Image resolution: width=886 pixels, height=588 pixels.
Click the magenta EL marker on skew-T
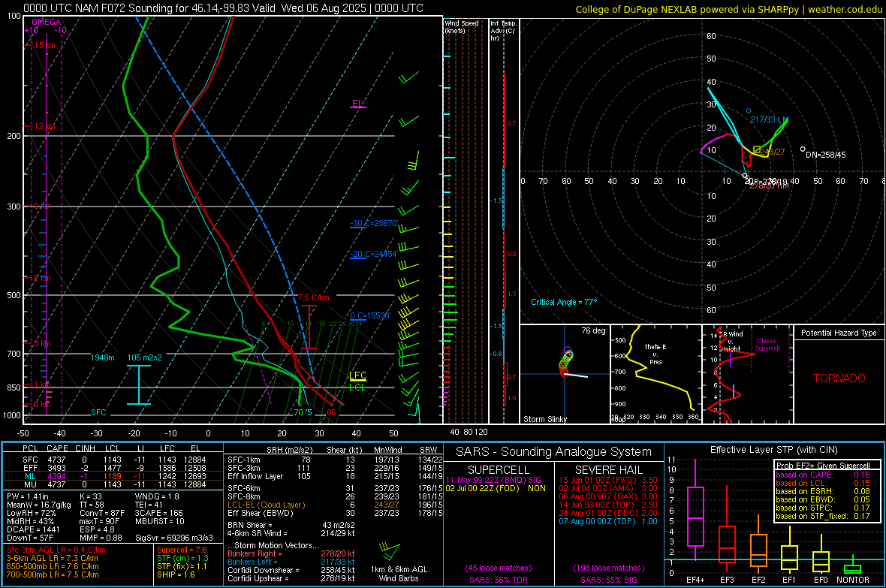(x=357, y=104)
